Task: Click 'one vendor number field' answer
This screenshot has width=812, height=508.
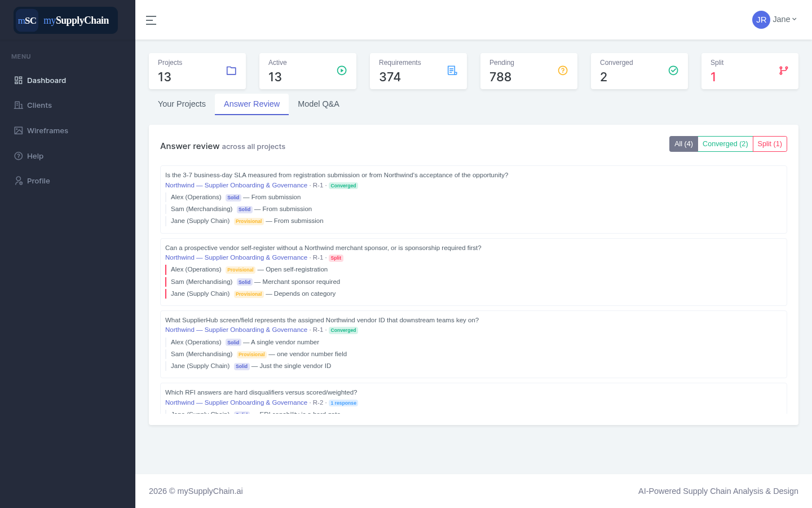Action: (312, 354)
